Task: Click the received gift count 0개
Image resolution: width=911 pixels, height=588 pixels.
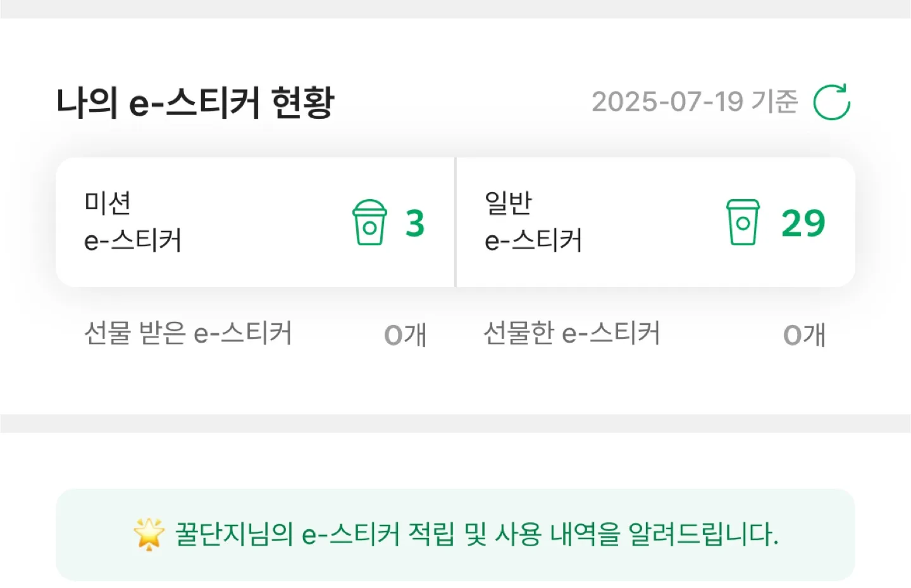Action: (x=406, y=334)
